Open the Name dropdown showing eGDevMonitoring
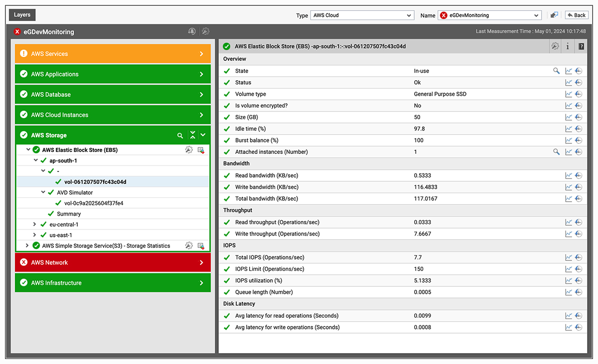Image resolution: width=598 pixels, height=364 pixels. (x=489, y=15)
